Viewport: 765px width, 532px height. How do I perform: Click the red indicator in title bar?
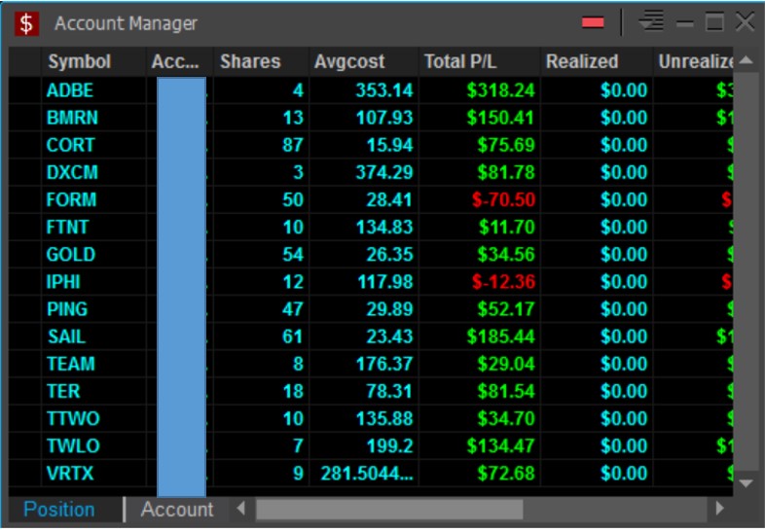(593, 23)
